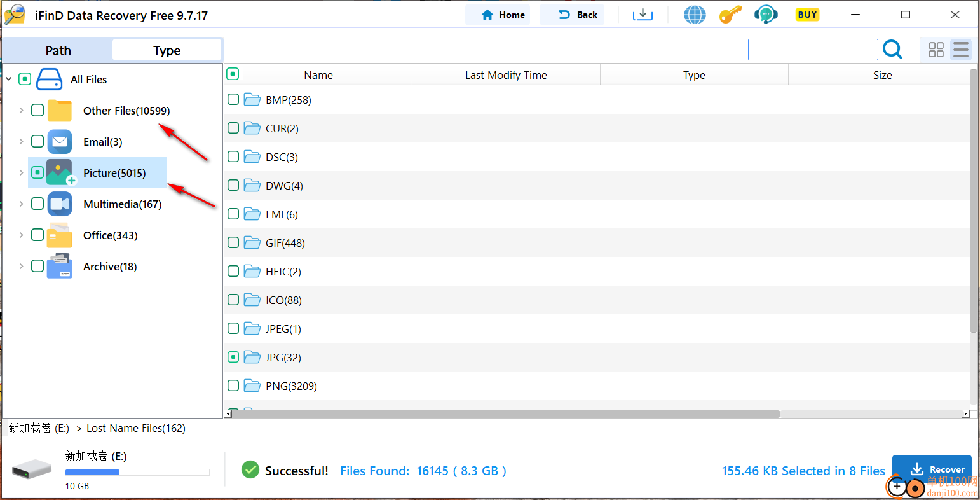Click the Archive category icon

coord(60,267)
